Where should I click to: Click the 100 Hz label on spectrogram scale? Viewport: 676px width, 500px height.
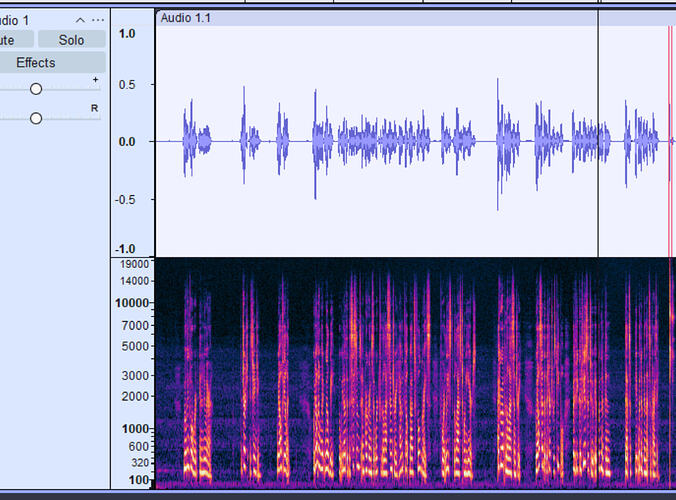pos(137,481)
